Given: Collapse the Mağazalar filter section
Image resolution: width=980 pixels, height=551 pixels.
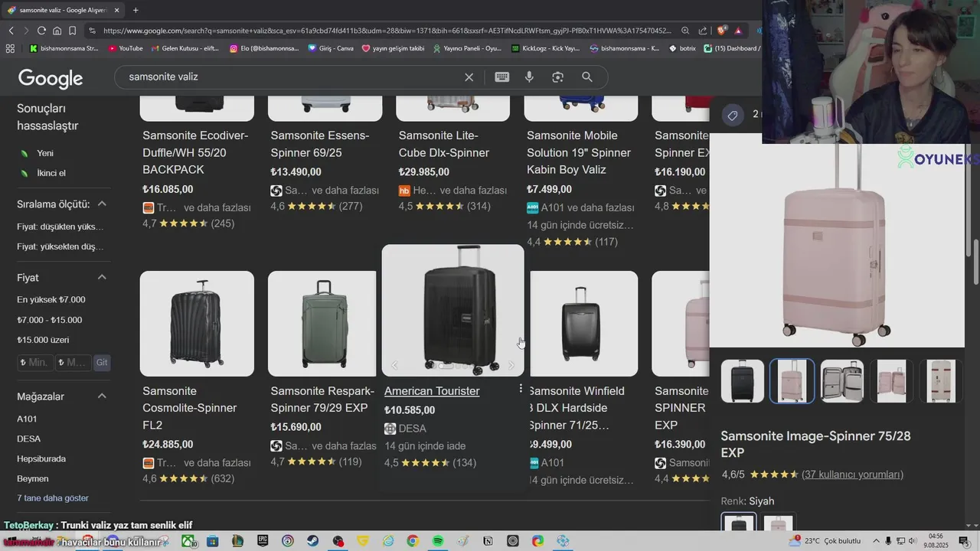Looking at the screenshot, I should [102, 396].
